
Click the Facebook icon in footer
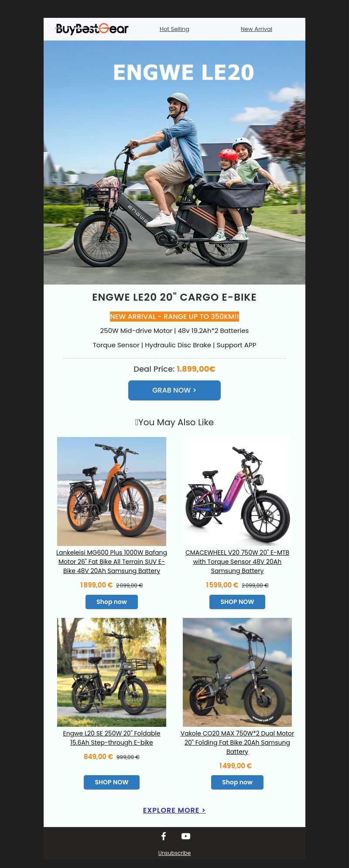pos(164,836)
